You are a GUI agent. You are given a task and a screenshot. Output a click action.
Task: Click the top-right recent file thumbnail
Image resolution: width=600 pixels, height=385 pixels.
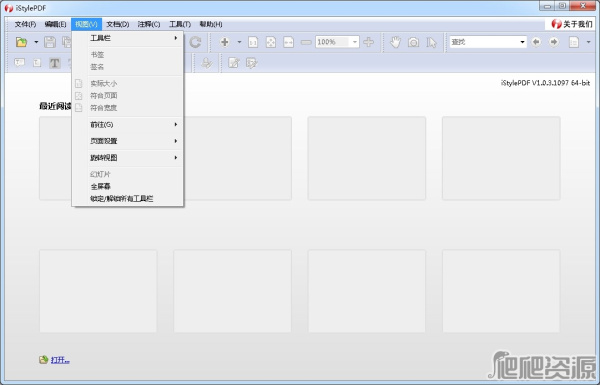501,158
